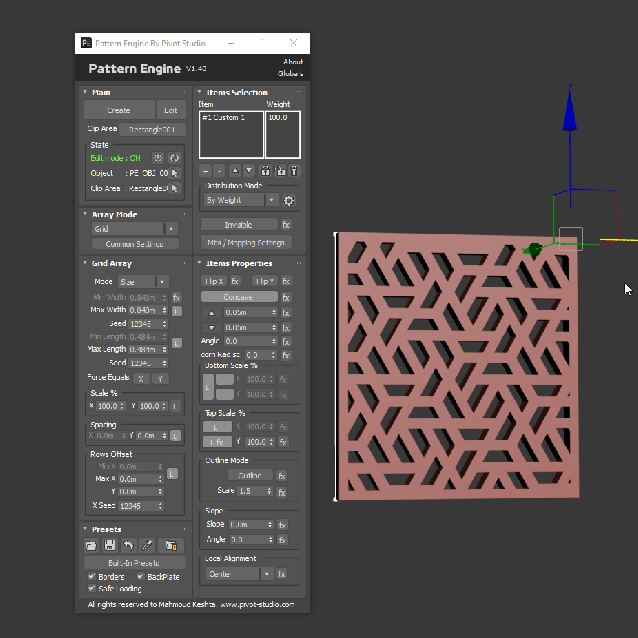The image size is (638, 638).
Task: Click the delete item trash icon
Action: point(294,171)
